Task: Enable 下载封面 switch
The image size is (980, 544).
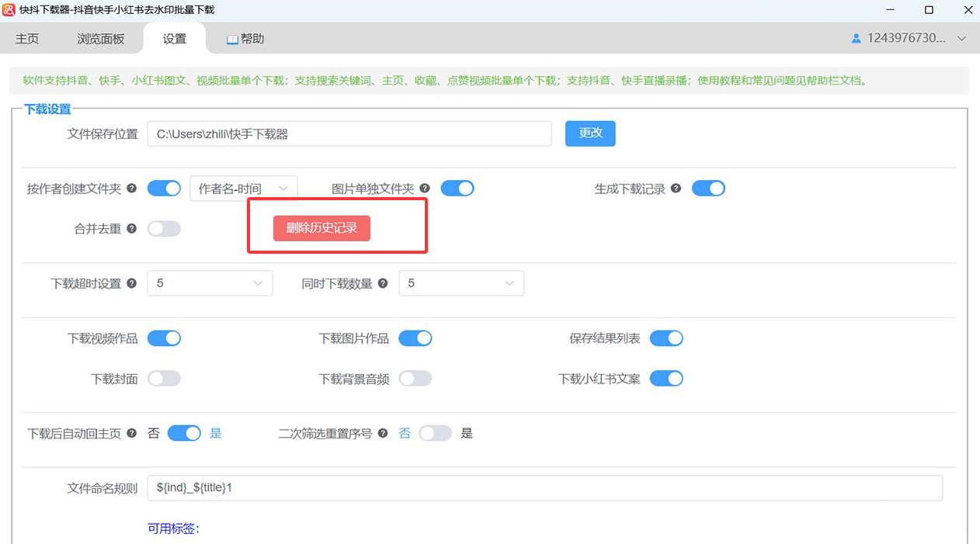Action: (x=164, y=379)
